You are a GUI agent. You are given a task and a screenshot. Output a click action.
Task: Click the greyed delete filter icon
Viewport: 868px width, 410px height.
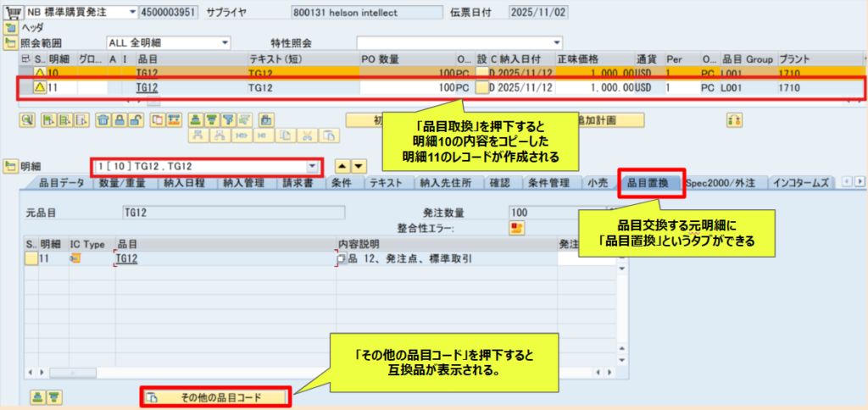243,120
